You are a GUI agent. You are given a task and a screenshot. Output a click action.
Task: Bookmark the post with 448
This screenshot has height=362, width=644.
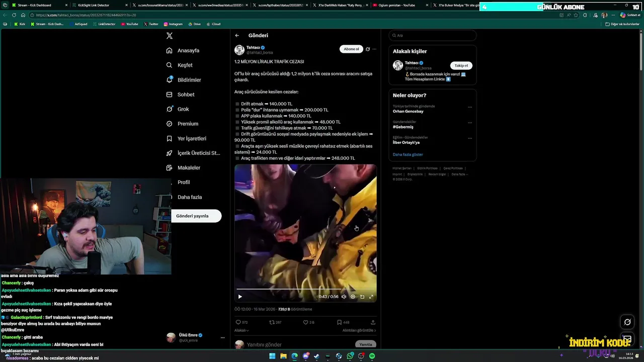click(343, 322)
